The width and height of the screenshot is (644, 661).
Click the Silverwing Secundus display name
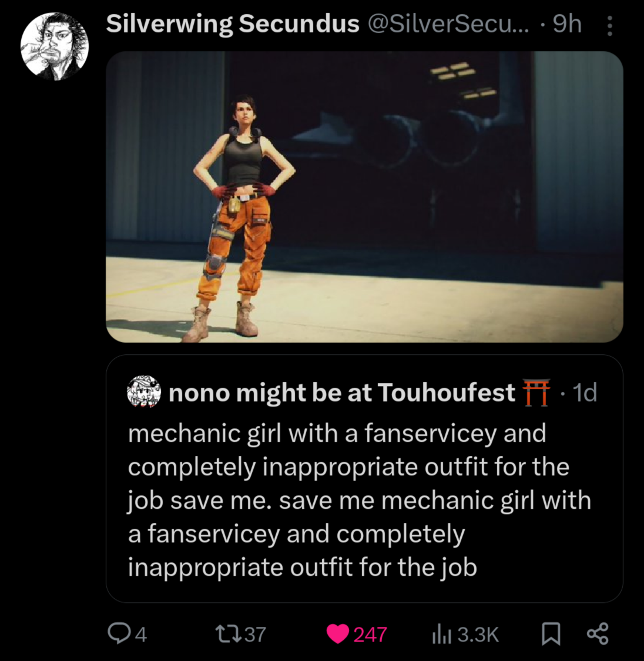tap(232, 24)
